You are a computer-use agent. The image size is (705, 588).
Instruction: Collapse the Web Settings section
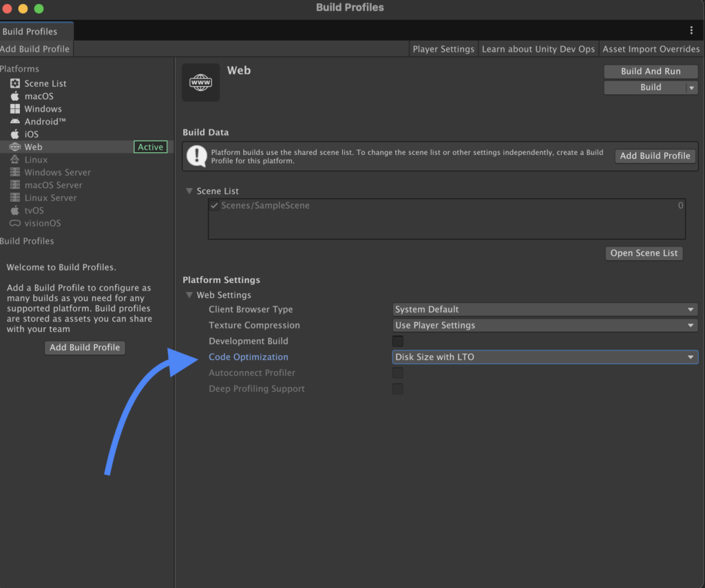[189, 295]
